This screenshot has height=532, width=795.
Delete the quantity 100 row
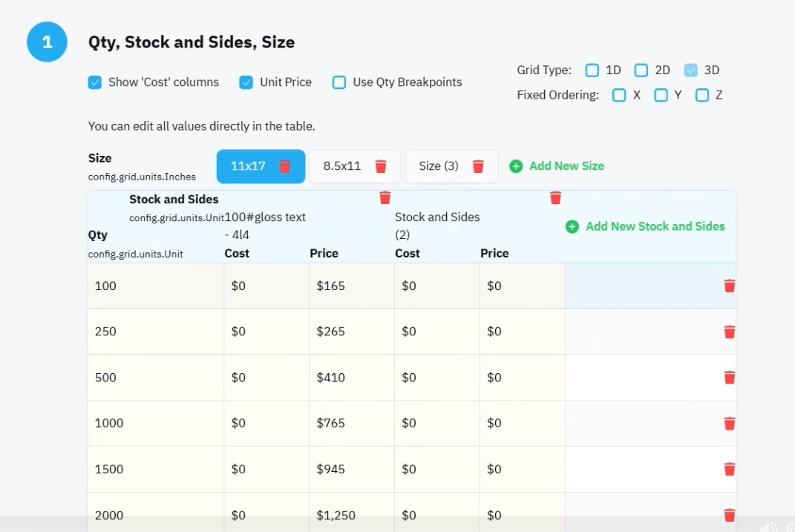(729, 286)
